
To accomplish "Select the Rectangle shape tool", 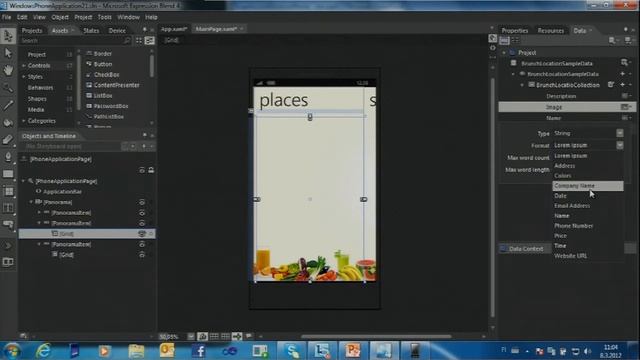I will tap(8, 174).
